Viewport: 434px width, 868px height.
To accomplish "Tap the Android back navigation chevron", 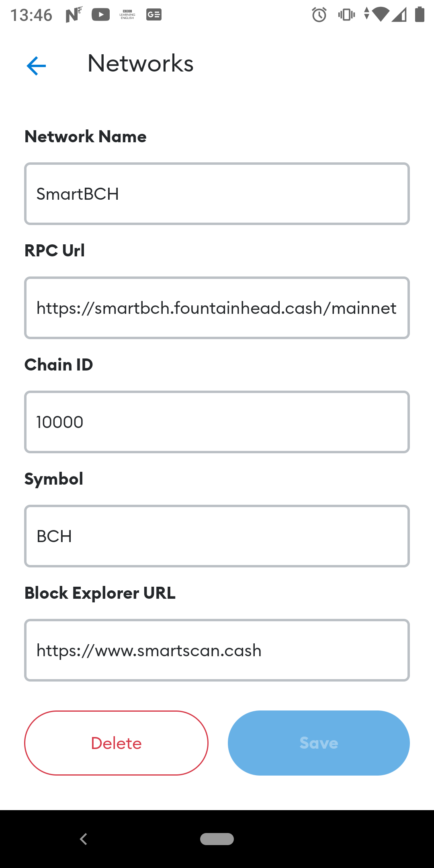I will 84,839.
